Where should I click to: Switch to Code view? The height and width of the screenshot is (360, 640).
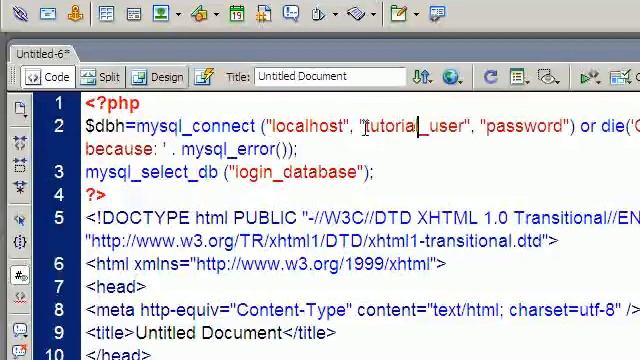point(48,77)
